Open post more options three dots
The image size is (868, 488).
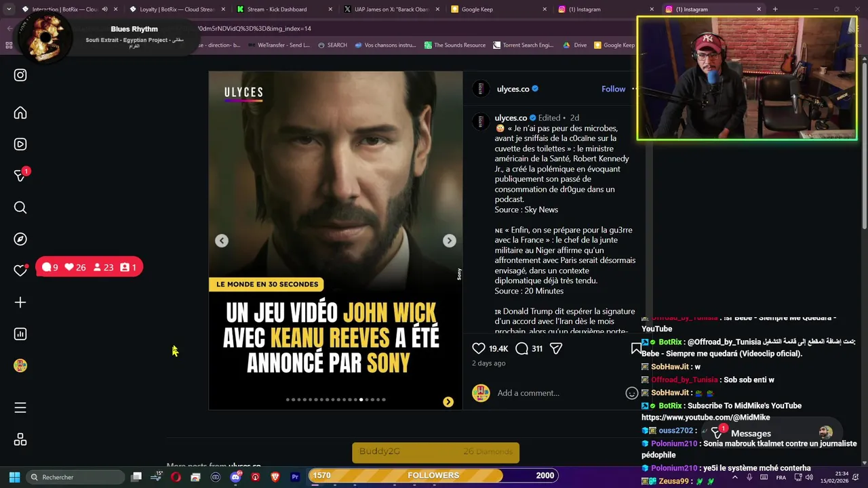tap(633, 89)
